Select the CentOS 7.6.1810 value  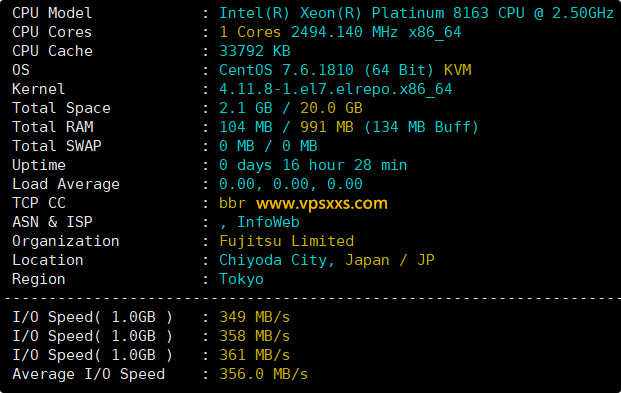(286, 70)
